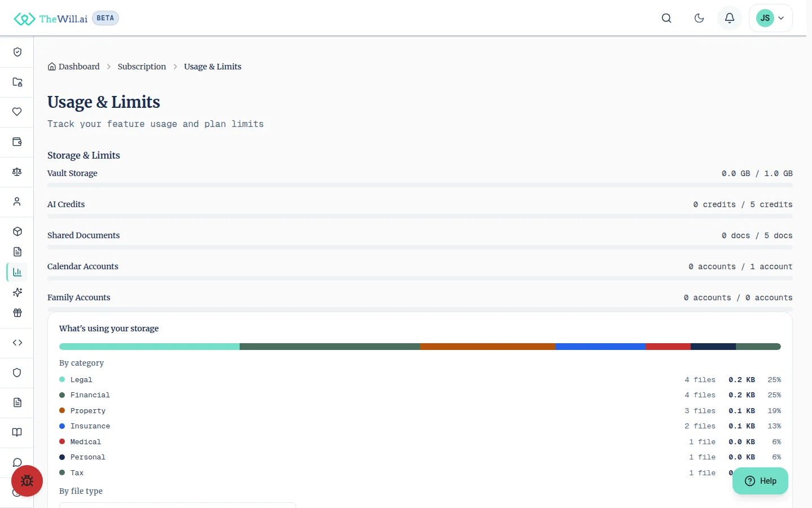Click the 'By file type' heading
Image resolution: width=812 pixels, height=508 pixels.
pyautogui.click(x=81, y=491)
